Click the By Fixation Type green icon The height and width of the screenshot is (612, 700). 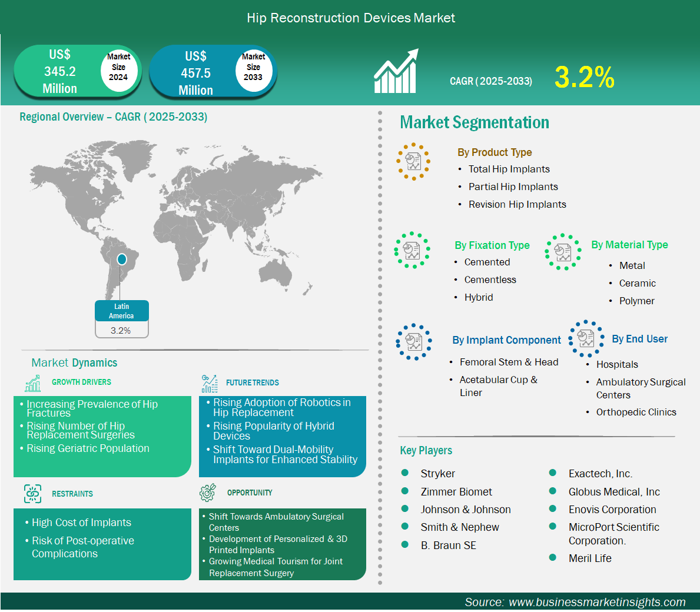[412, 250]
